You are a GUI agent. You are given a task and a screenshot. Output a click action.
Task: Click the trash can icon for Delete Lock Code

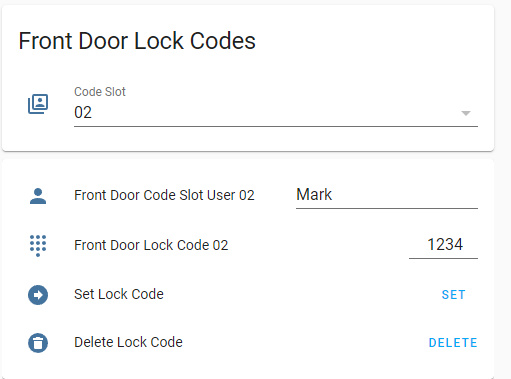click(38, 343)
